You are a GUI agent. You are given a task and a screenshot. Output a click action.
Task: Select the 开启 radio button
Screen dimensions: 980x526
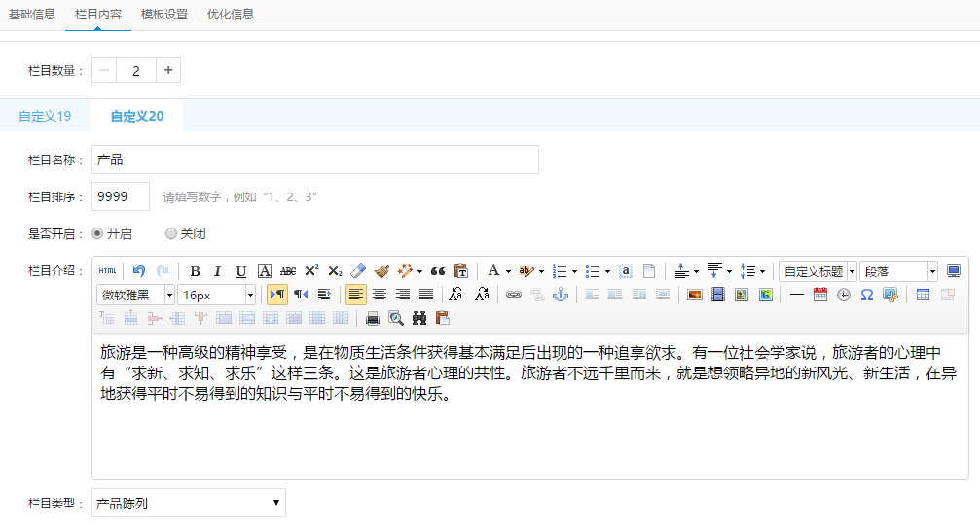(97, 233)
